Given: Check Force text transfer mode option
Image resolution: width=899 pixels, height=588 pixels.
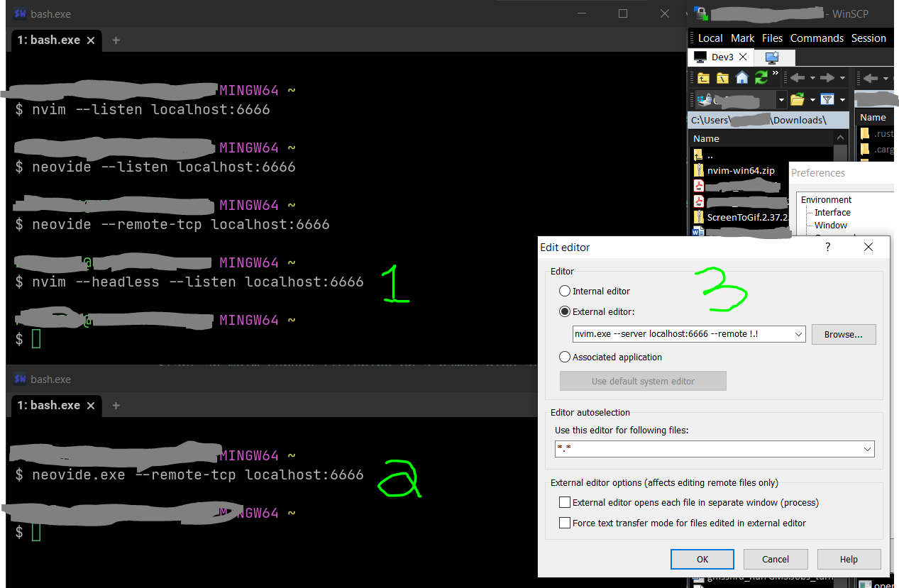Looking at the screenshot, I should [565, 522].
